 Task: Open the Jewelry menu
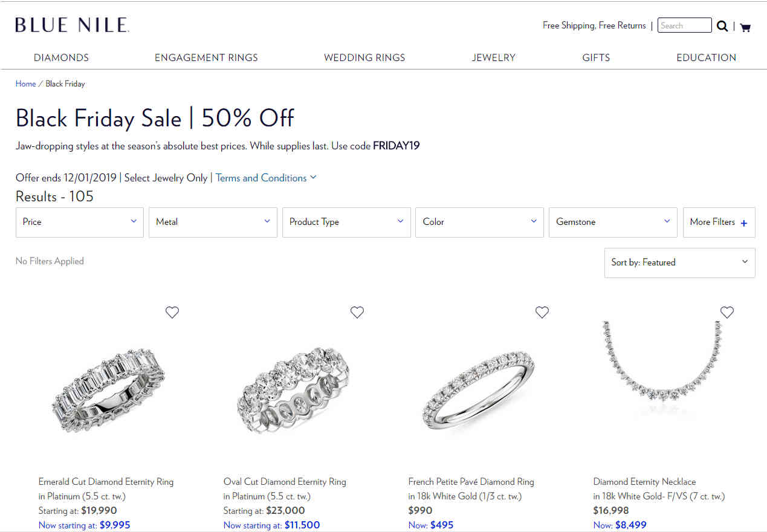click(x=494, y=58)
